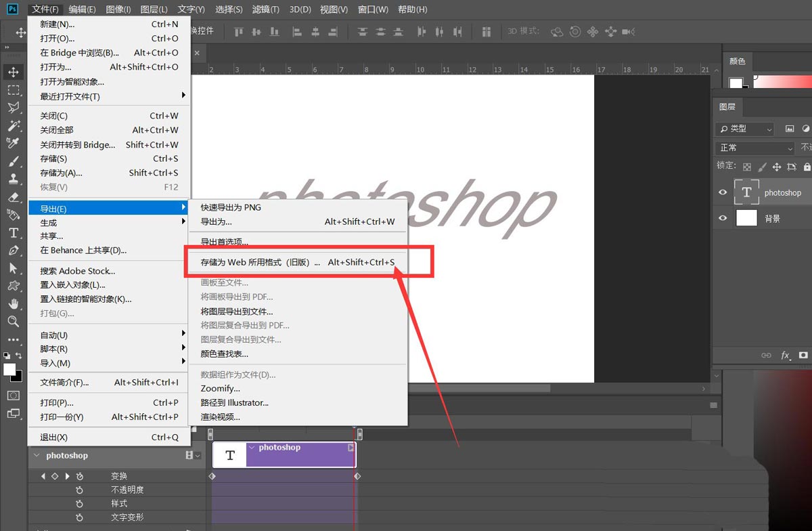
Task: Toggle stopwatch for 变换 property
Action: pyautogui.click(x=79, y=476)
